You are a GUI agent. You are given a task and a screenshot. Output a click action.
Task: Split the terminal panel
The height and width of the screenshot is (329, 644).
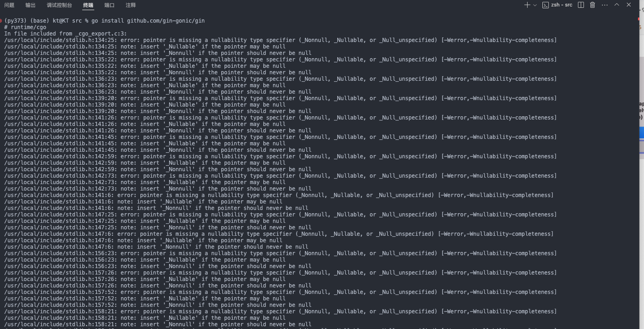581,5
